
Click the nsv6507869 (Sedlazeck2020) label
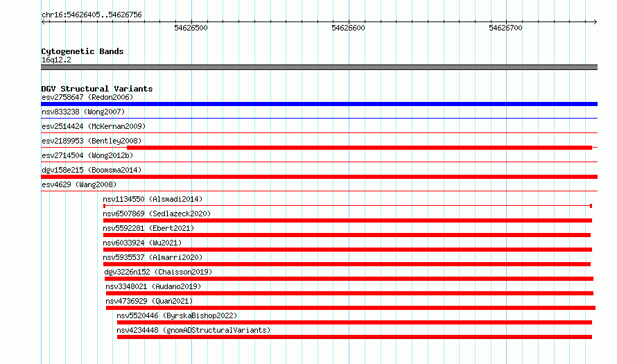click(157, 214)
